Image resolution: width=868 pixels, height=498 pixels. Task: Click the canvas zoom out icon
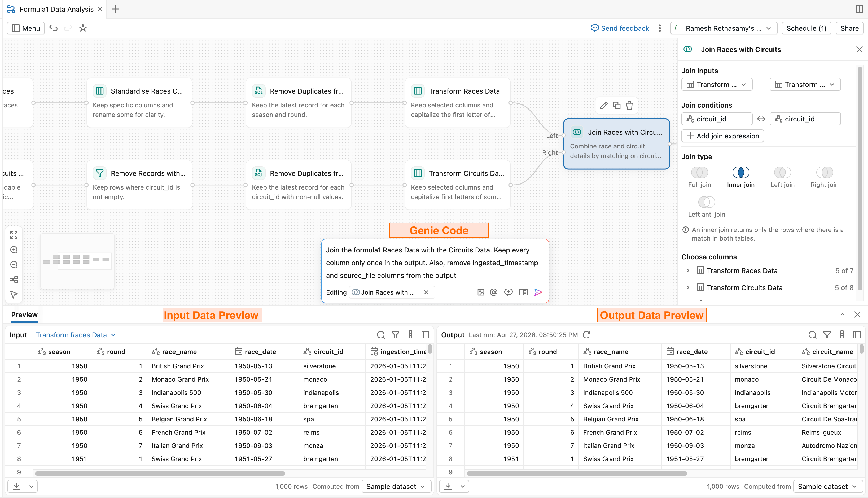(14, 265)
